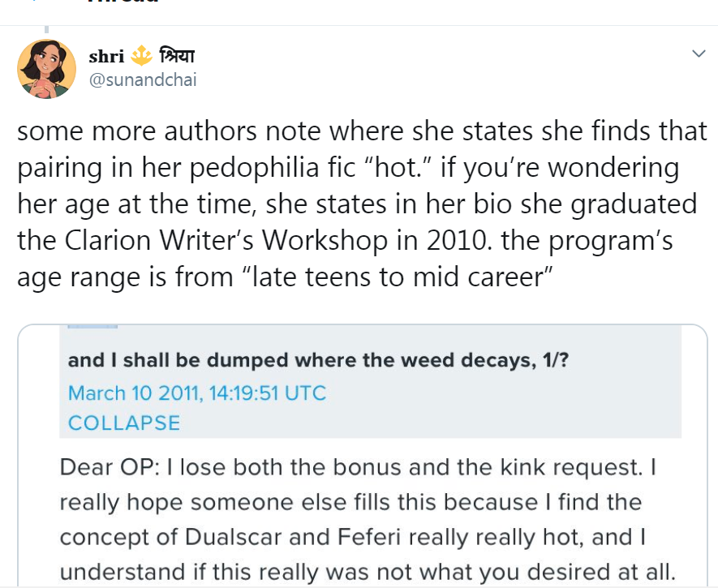This screenshot has width=718, height=588.
Task: Expand the tweet options chevron
Action: point(699,54)
